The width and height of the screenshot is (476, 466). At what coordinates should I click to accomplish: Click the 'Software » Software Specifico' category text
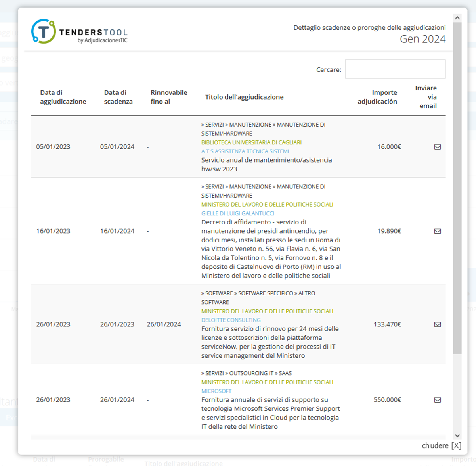[258, 297]
